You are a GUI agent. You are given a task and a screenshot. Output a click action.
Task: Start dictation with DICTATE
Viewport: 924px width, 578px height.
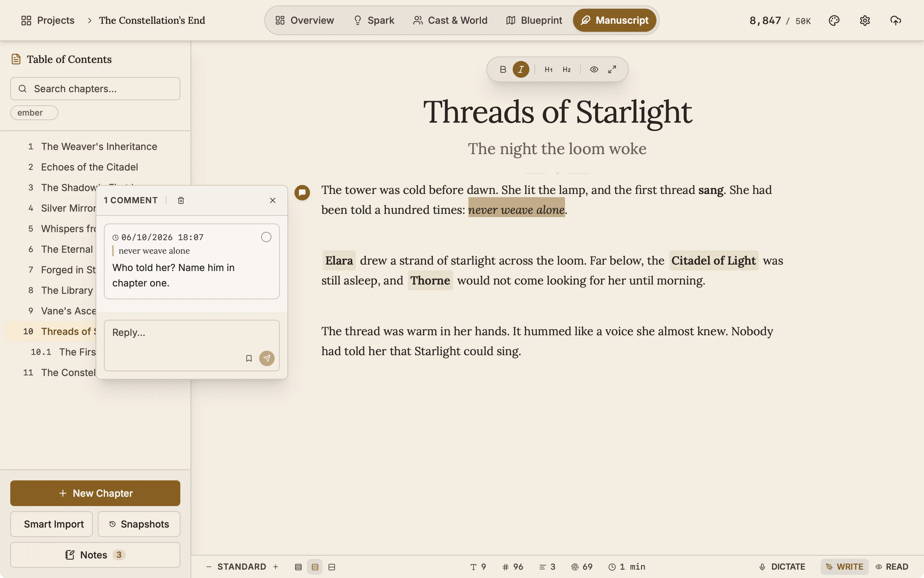tap(782, 566)
